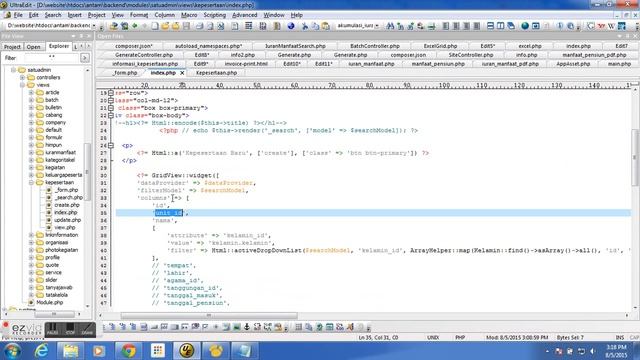Expand the organisasi folder
The height and width of the screenshot is (360, 640).
click(31, 242)
